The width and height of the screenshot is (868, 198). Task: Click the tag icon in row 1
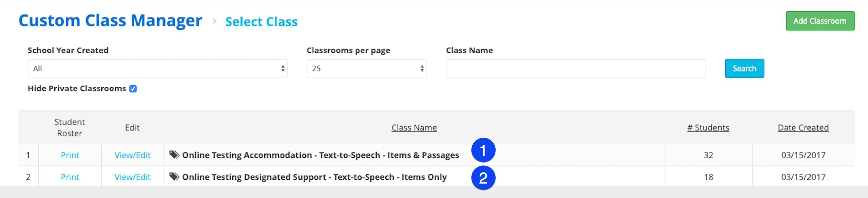[174, 155]
